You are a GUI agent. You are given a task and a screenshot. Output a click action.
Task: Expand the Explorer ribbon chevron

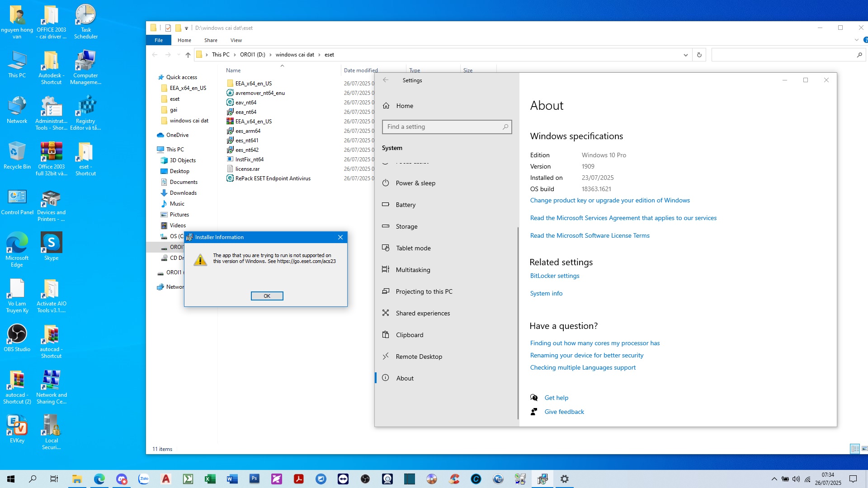(x=856, y=40)
